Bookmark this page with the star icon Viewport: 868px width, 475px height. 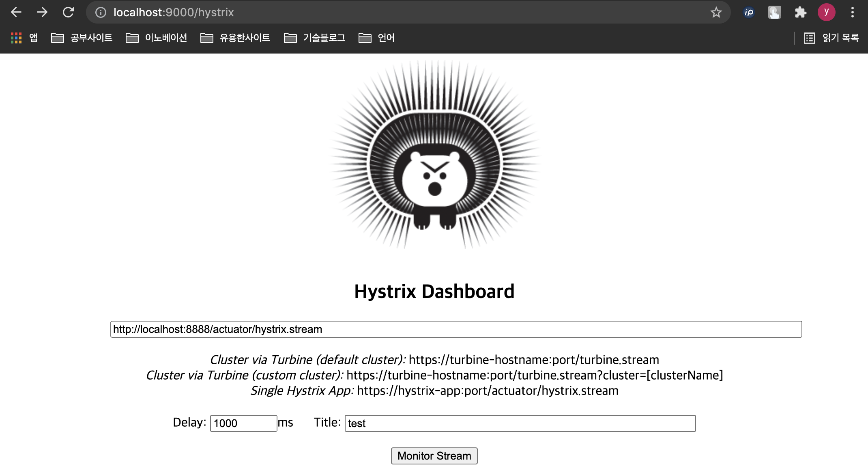716,13
